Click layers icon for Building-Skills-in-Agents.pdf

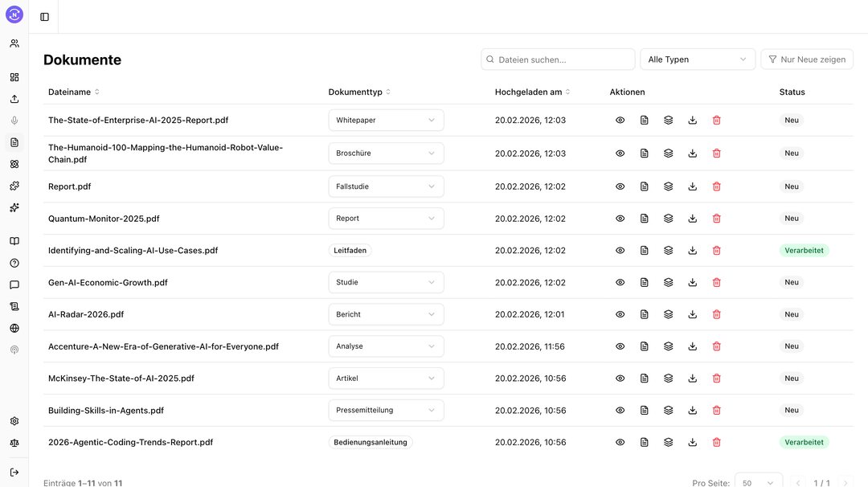tap(668, 410)
